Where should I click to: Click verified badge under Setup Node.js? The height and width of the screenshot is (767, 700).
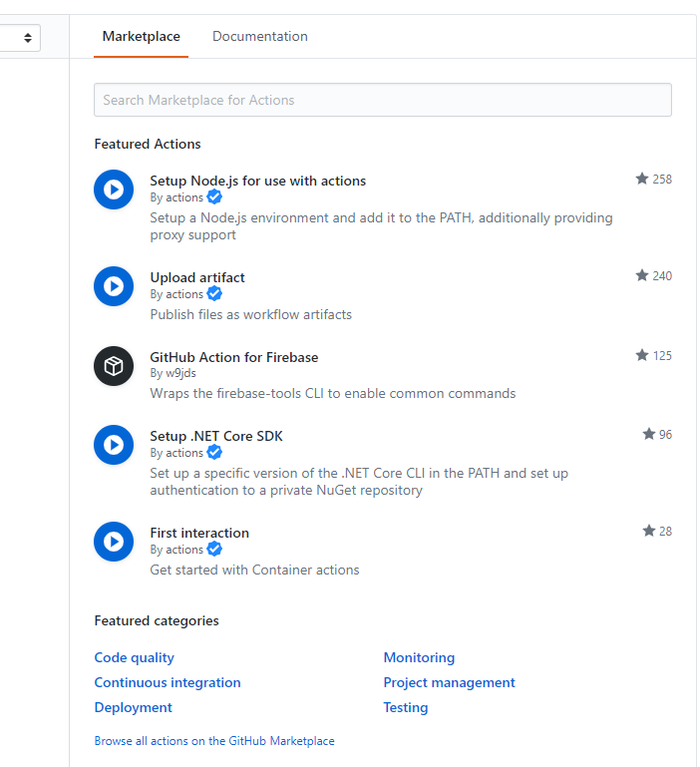(x=214, y=197)
